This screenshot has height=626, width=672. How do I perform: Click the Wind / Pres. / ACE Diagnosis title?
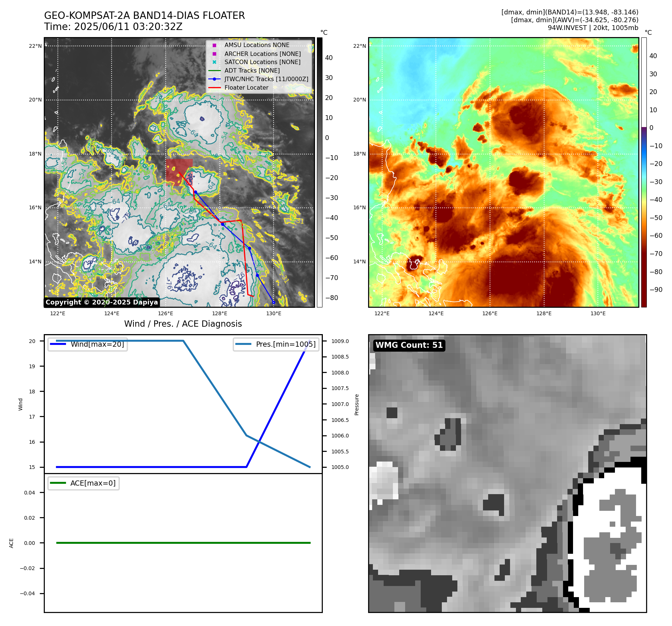tap(183, 324)
